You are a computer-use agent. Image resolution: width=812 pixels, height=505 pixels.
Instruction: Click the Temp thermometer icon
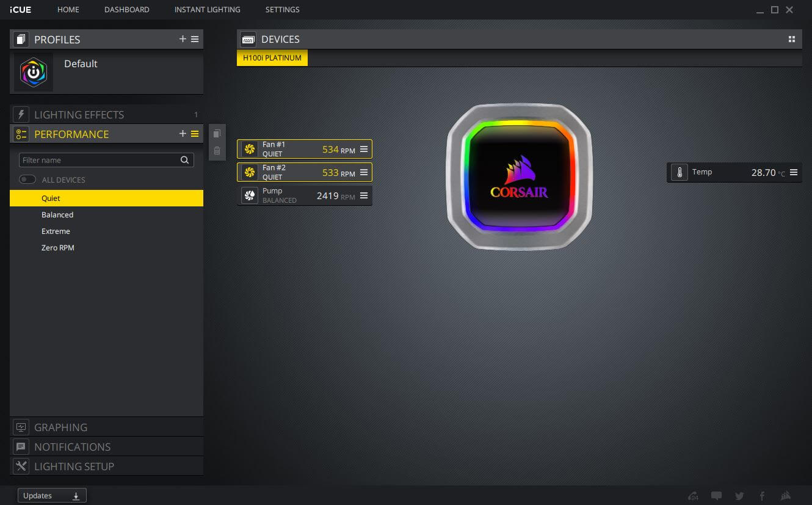tap(680, 172)
